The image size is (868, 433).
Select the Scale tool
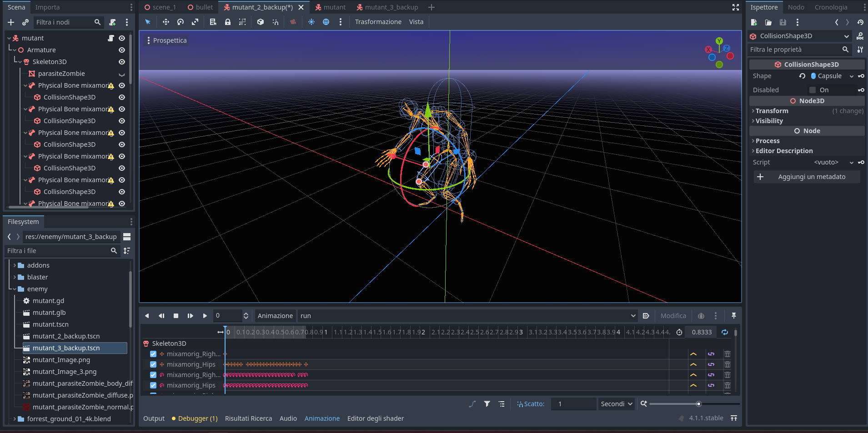point(196,21)
